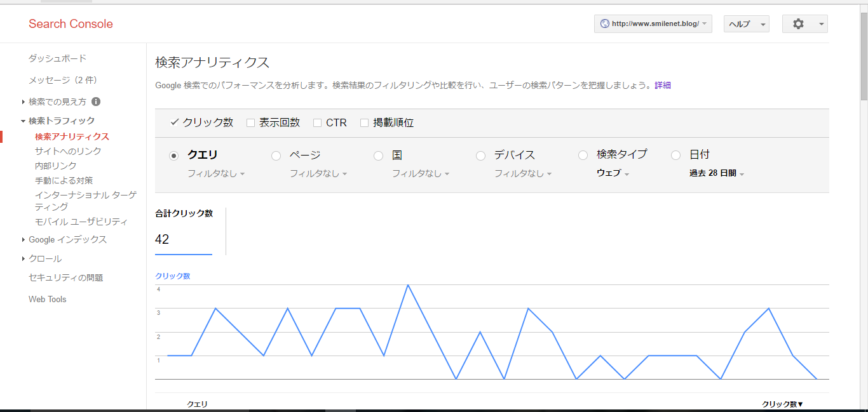Open the settings gear menu

point(804,24)
